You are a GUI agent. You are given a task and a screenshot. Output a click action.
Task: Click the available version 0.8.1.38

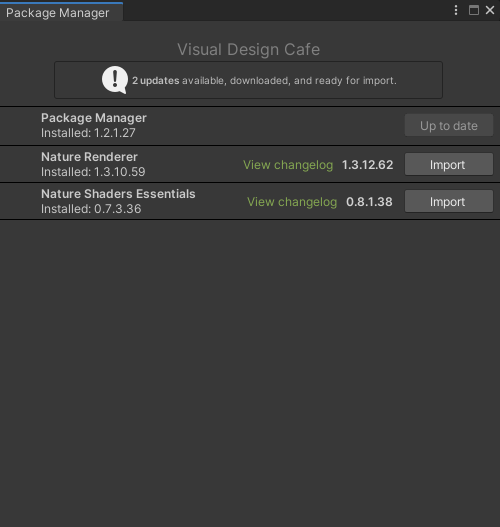tap(369, 202)
